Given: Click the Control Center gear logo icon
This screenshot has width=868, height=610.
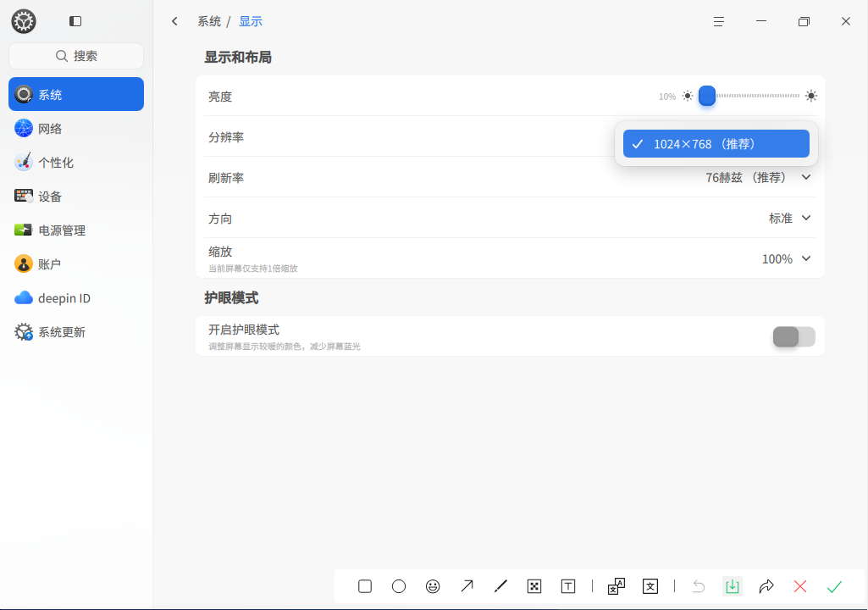Looking at the screenshot, I should coord(24,22).
